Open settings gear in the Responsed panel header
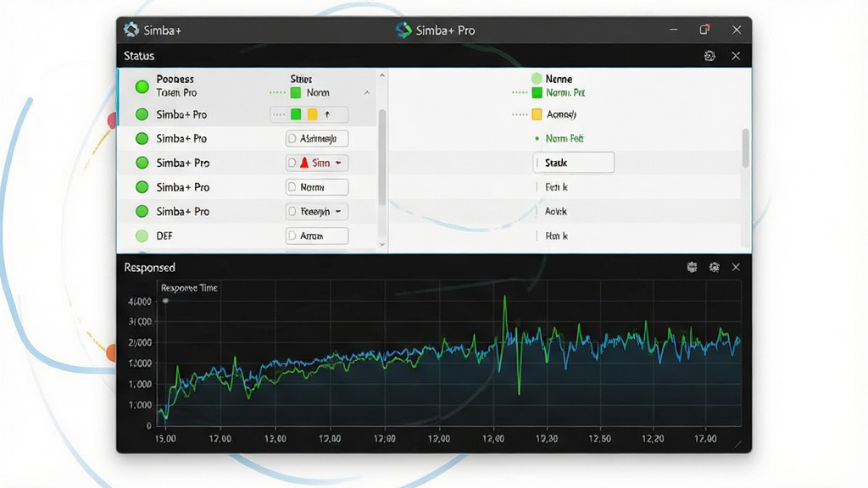This screenshot has width=868, height=488. point(714,267)
